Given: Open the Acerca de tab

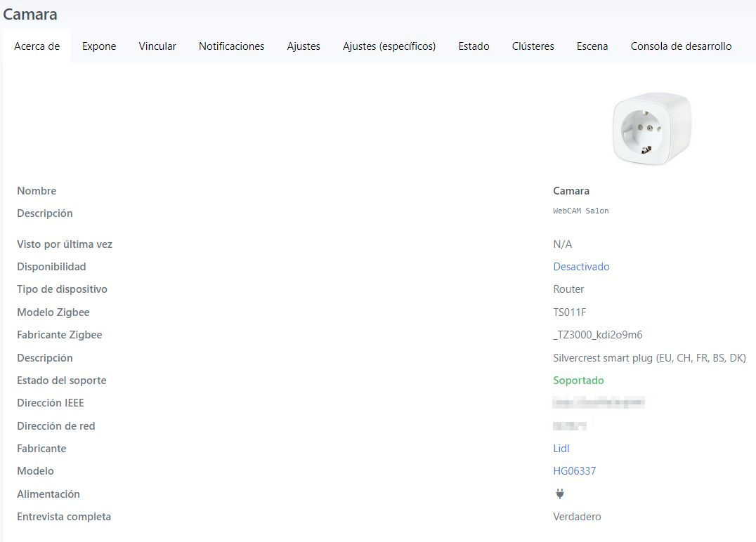Looking at the screenshot, I should click(x=37, y=46).
